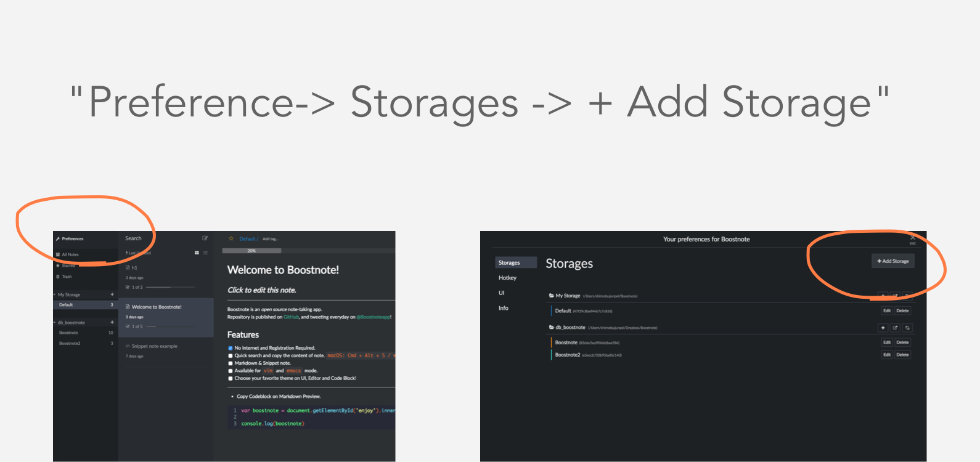Click 'Copy Codeblock on Markdown Preview.' text

(279, 397)
